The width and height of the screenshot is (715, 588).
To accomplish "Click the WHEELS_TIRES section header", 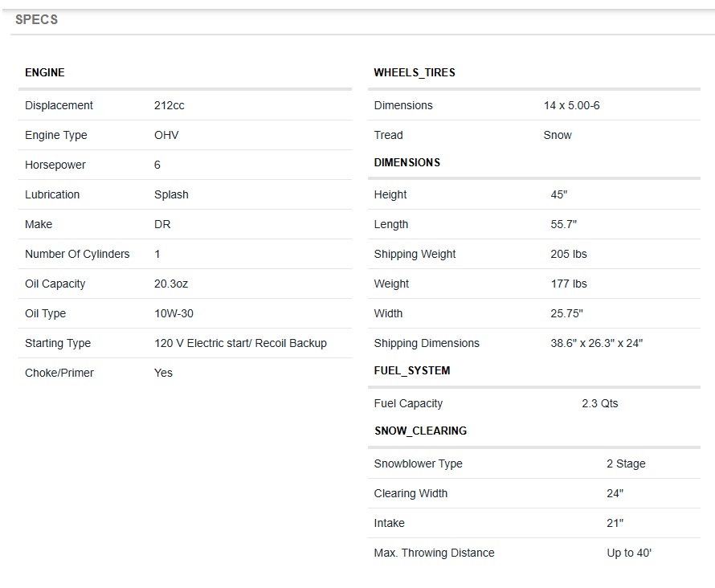I will click(x=415, y=72).
